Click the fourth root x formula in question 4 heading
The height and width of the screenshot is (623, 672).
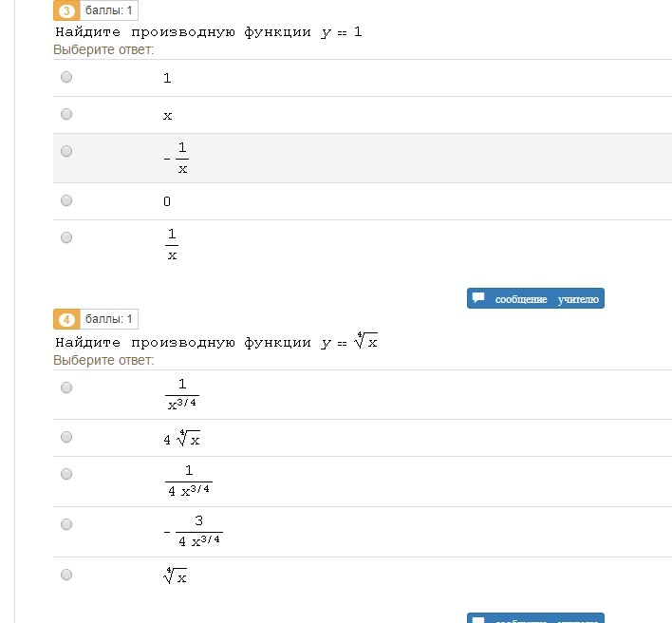pos(365,341)
